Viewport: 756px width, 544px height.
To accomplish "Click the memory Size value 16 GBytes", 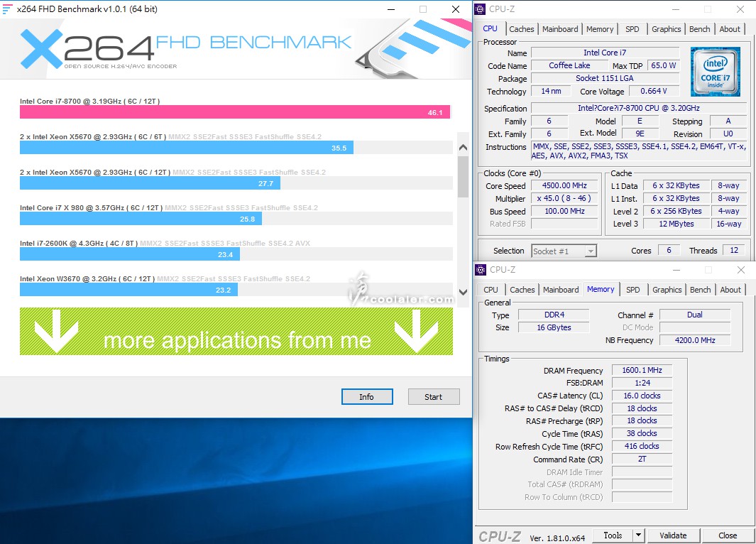I will pyautogui.click(x=554, y=327).
